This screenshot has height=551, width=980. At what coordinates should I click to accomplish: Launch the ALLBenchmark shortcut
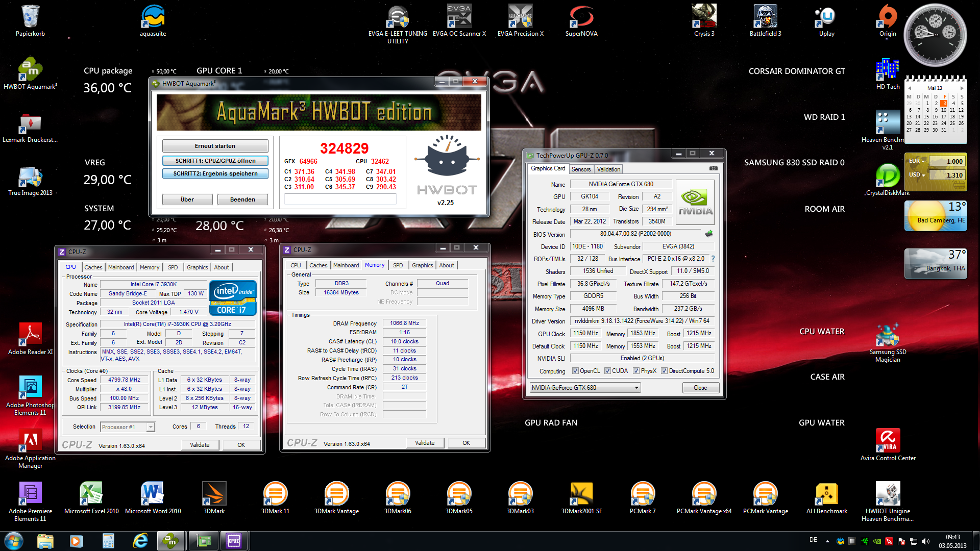(826, 498)
